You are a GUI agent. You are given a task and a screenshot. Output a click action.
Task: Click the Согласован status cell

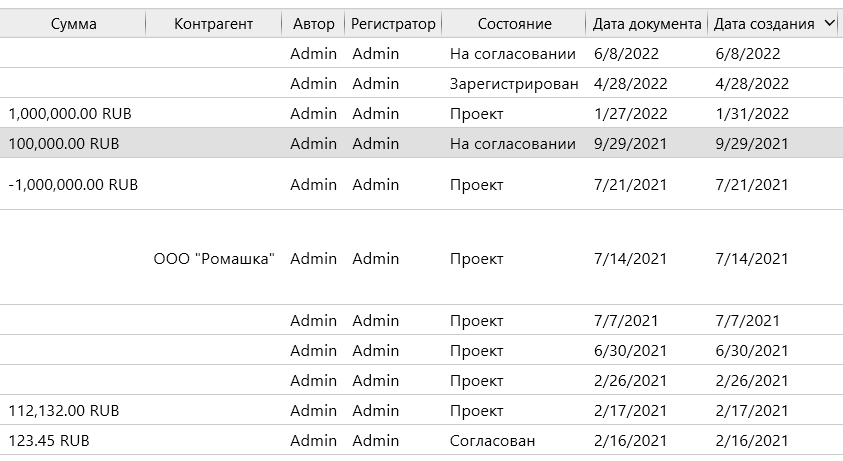click(492, 441)
